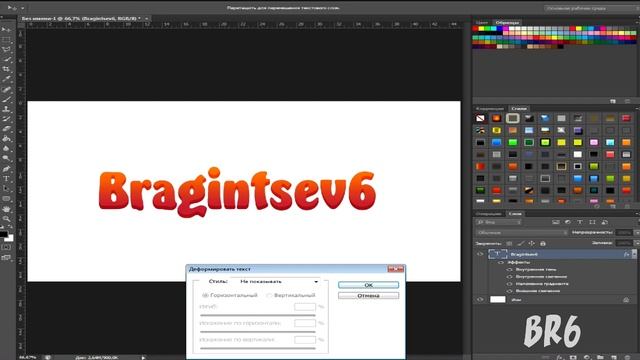Open the status bar info arrow menu
Viewport: 640px width, 360px height.
(x=143, y=358)
